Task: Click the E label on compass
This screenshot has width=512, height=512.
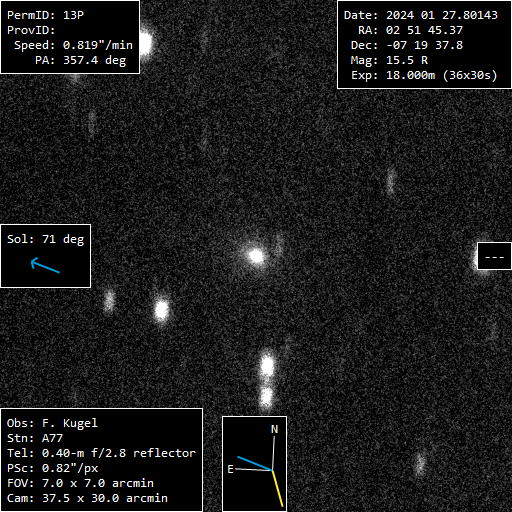Action: [230, 469]
